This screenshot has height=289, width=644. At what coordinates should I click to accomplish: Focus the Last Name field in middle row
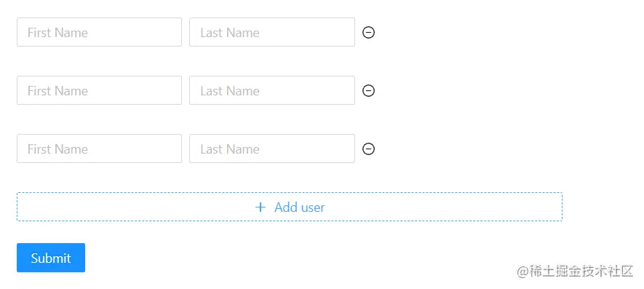tap(272, 90)
